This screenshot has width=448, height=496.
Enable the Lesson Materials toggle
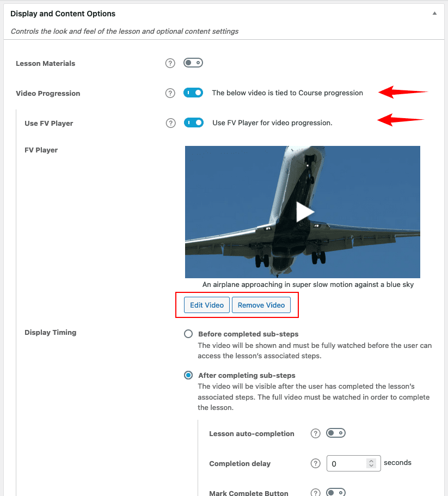(193, 63)
